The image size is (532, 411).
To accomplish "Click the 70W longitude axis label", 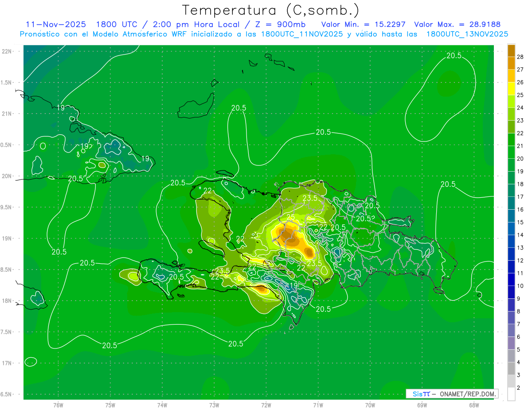I will [x=370, y=405].
